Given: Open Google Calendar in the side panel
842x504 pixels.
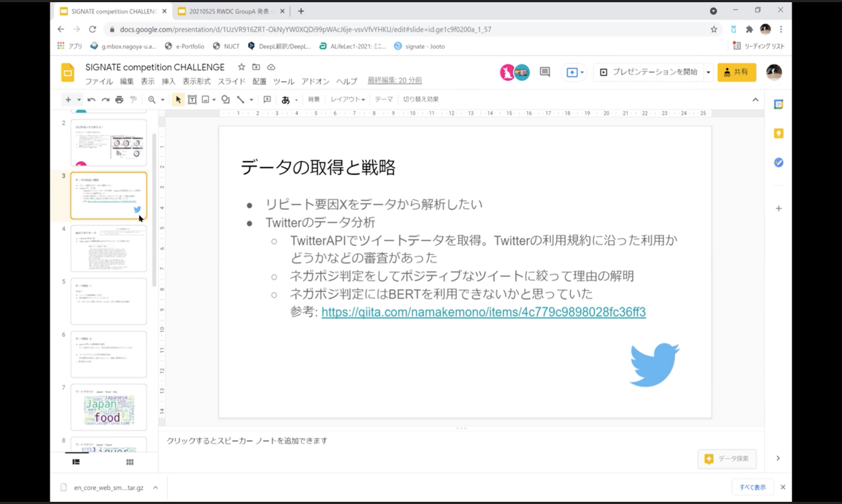Looking at the screenshot, I should [x=778, y=104].
